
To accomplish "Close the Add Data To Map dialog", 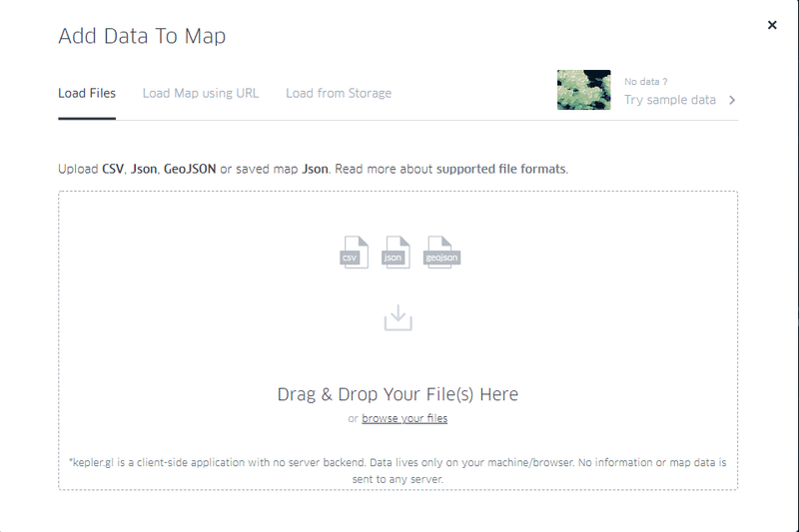I will tap(772, 25).
